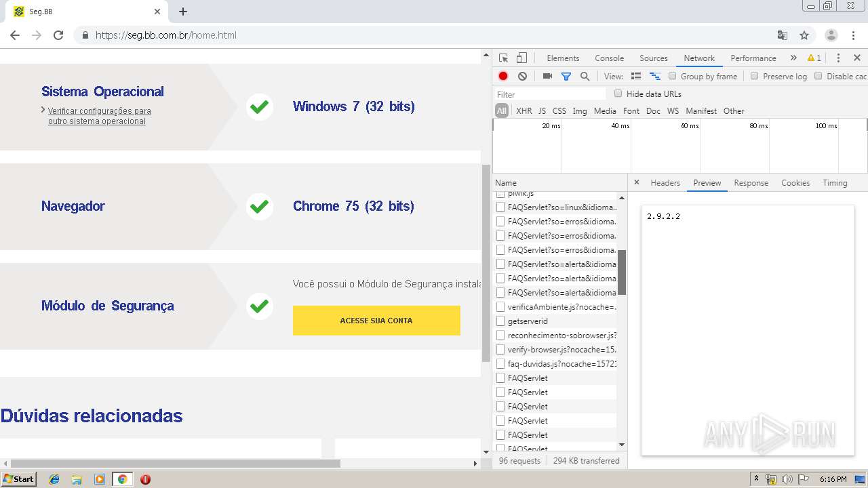Enable Preserve log checkbox
Screen dimensions: 868x488
[x=754, y=76]
